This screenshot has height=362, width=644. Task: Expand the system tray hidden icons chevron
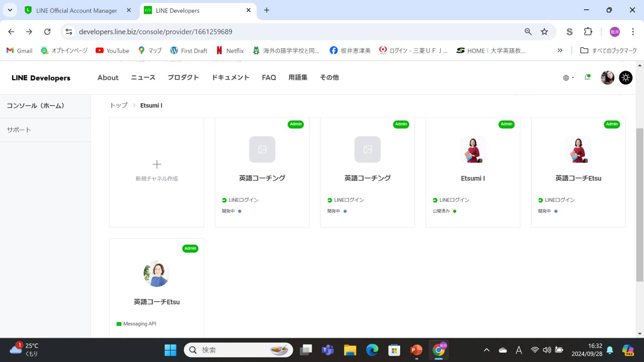coord(487,350)
